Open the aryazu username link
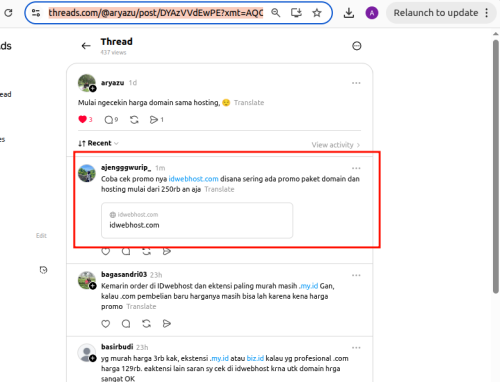500x382 pixels. click(x=112, y=82)
